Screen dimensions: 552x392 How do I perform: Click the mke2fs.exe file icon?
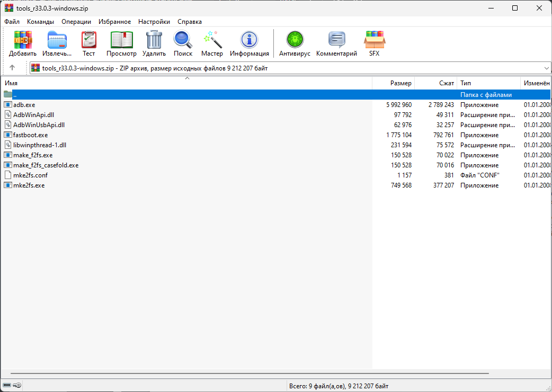click(8, 185)
